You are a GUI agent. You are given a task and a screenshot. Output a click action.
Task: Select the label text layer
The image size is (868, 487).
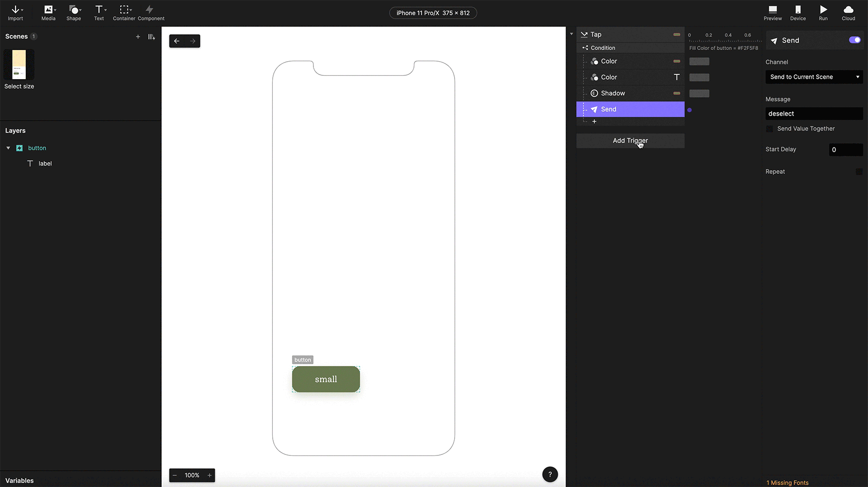click(45, 164)
